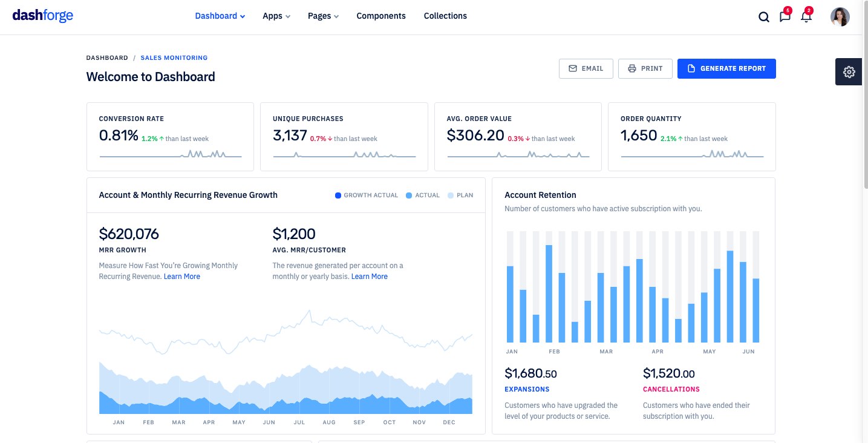Click Learn More under MRR Growth
Image resolution: width=868 pixels, height=443 pixels.
(x=182, y=277)
